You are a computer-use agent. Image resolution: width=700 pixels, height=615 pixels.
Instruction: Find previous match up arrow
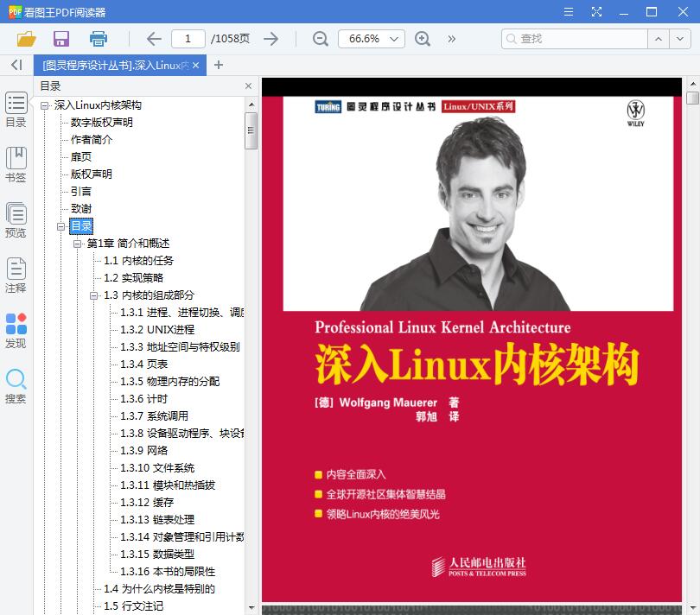tap(658, 39)
